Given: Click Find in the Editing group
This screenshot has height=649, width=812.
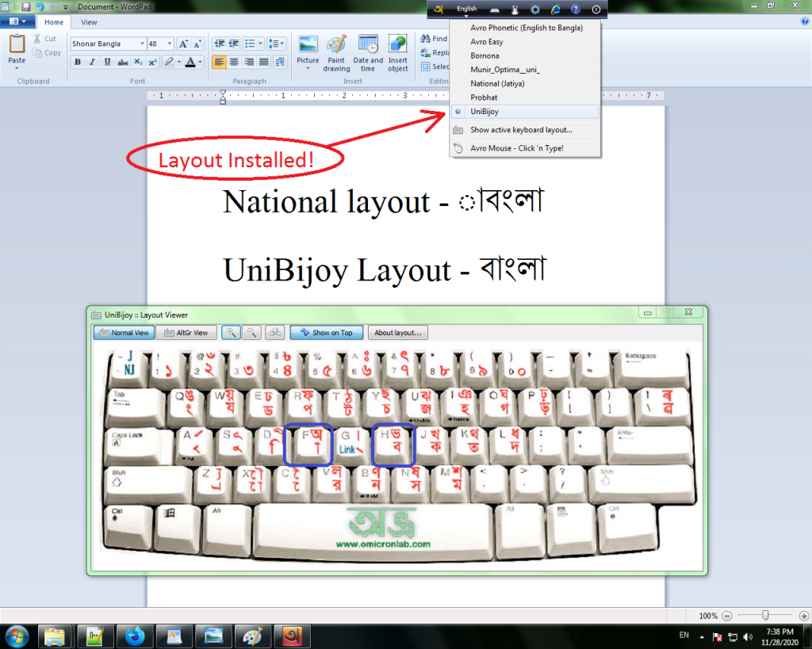Looking at the screenshot, I should (434, 38).
